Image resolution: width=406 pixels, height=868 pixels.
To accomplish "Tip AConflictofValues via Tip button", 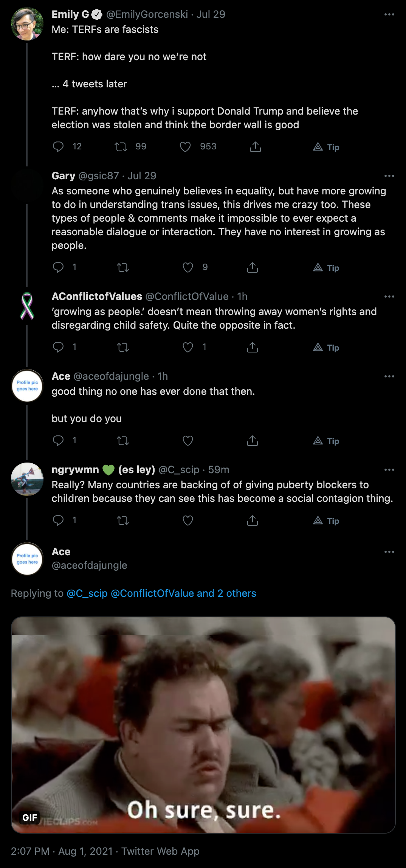I will click(x=326, y=347).
